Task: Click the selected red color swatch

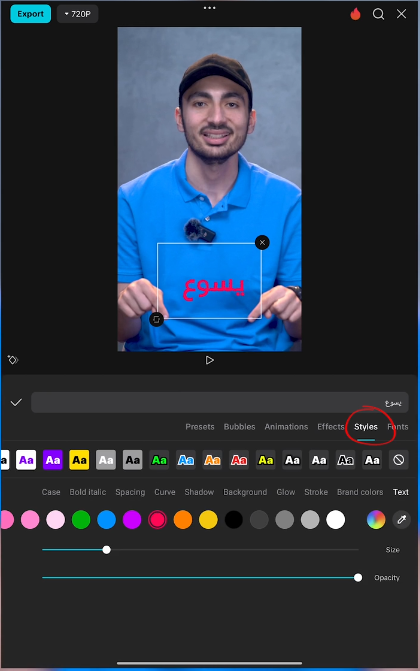Action: pos(157,520)
